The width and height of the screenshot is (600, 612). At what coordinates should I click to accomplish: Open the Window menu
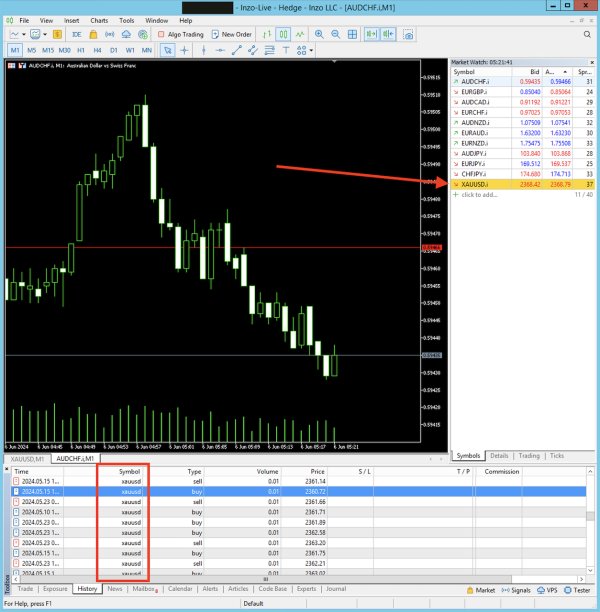point(157,20)
